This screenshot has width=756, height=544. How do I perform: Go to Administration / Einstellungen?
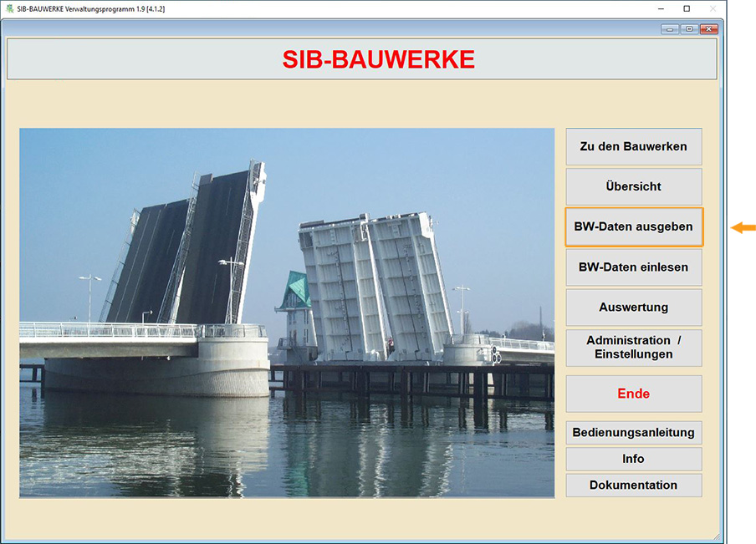point(633,348)
